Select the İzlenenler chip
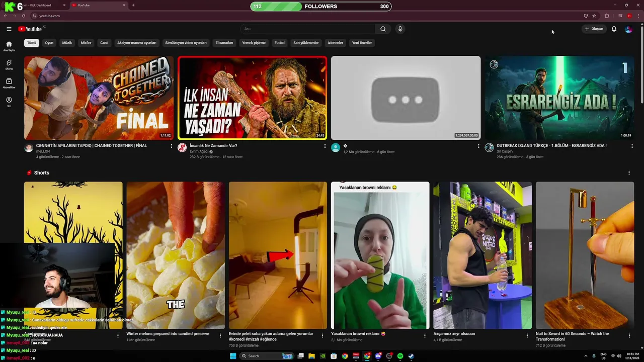644x362 pixels. (335, 43)
